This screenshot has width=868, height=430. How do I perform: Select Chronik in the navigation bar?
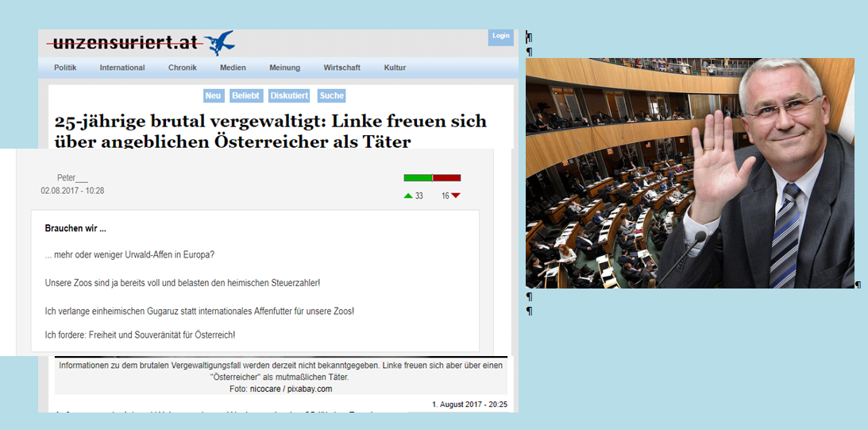tap(183, 68)
